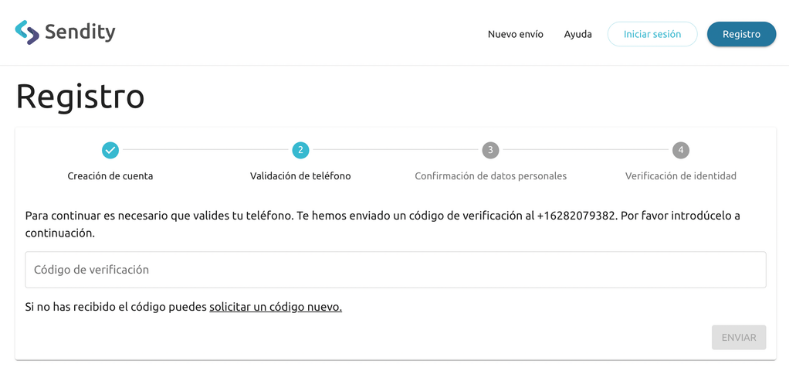Screen dimensions: 789x372
Task: Open the Ayuda menu item
Action: (x=578, y=34)
